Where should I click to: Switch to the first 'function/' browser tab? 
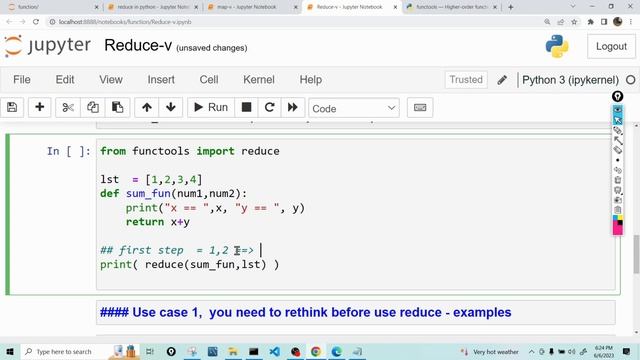[53, 7]
